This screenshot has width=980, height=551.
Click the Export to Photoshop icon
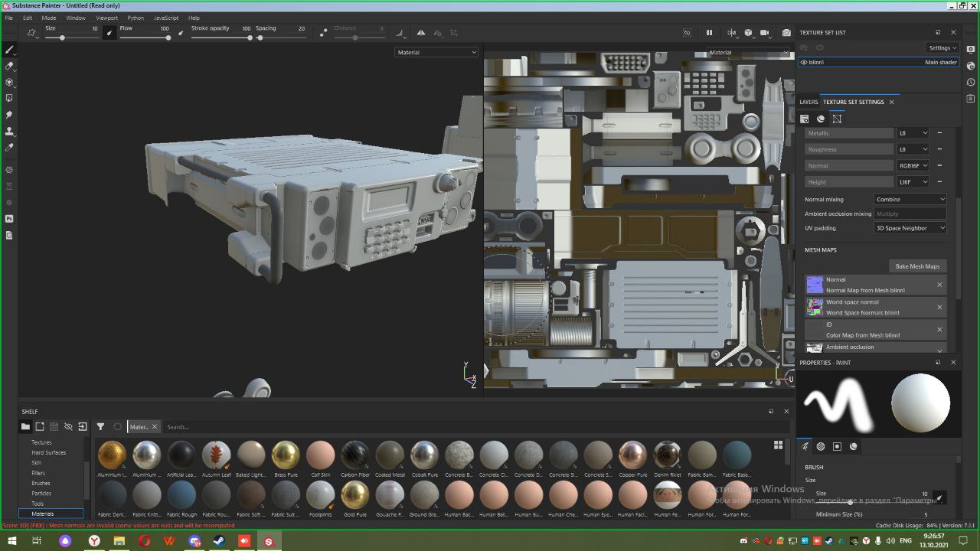(x=9, y=219)
